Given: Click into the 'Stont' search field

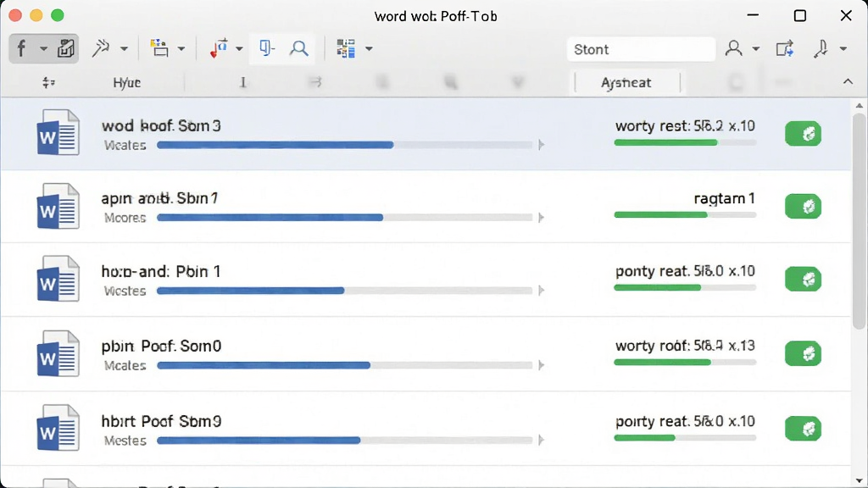Looking at the screenshot, I should (x=641, y=49).
